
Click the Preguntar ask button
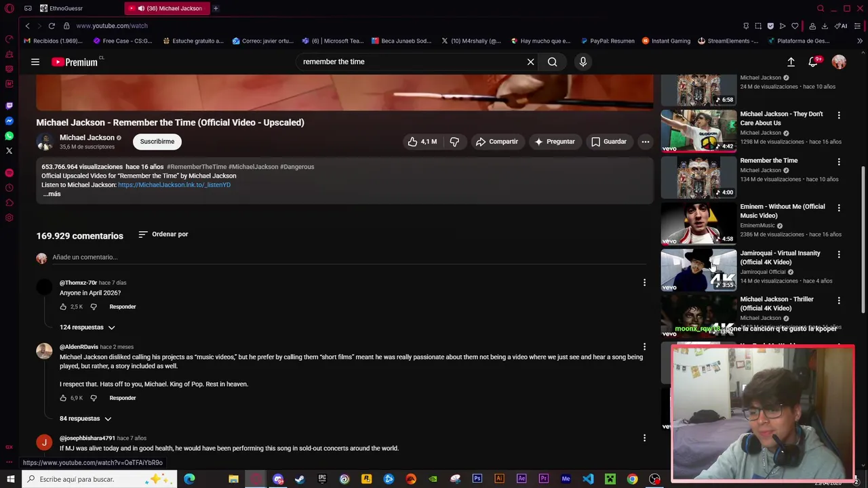pyautogui.click(x=554, y=142)
